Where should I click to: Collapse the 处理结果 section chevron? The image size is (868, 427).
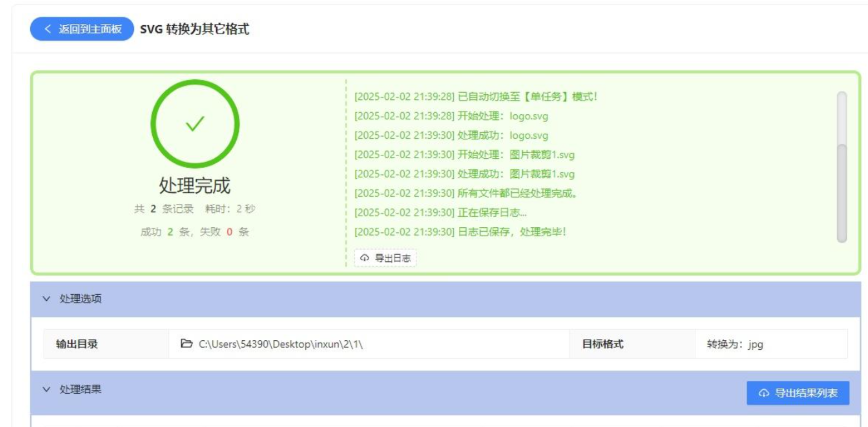click(x=46, y=389)
